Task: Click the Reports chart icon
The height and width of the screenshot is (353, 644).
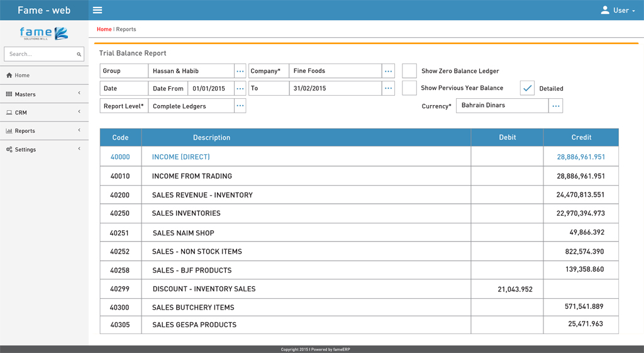Action: coord(9,131)
